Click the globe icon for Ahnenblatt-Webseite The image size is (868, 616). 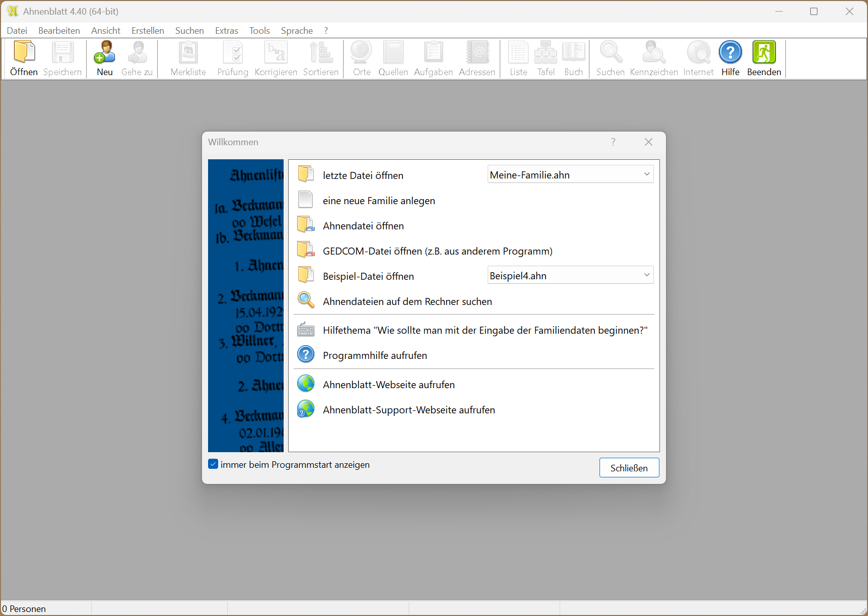(306, 384)
